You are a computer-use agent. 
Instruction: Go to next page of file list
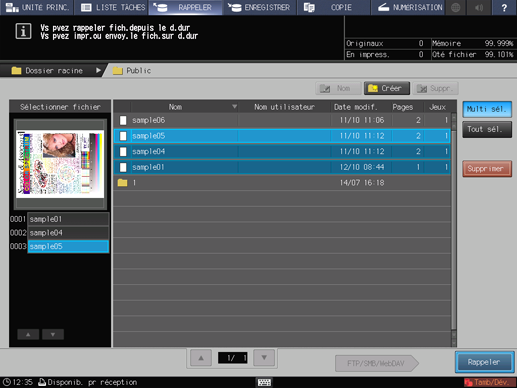[x=264, y=358]
